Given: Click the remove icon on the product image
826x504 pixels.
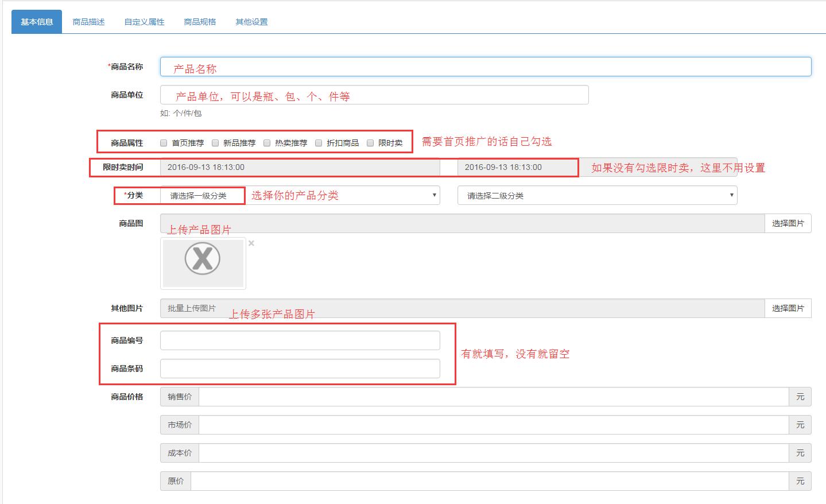Looking at the screenshot, I should point(251,243).
